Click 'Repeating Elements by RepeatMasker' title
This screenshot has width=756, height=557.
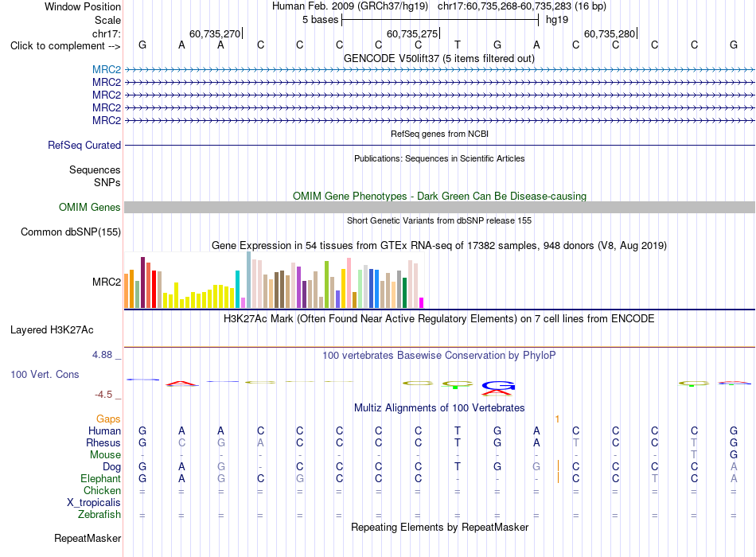pos(439,527)
